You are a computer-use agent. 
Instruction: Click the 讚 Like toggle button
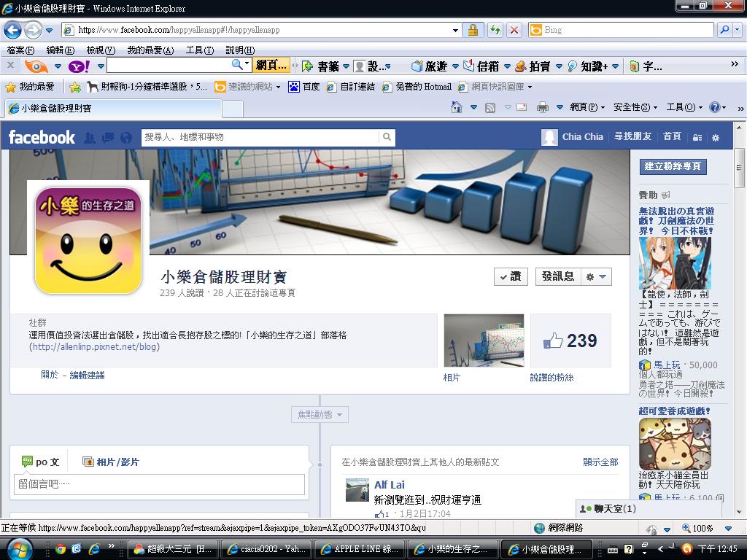click(x=511, y=276)
